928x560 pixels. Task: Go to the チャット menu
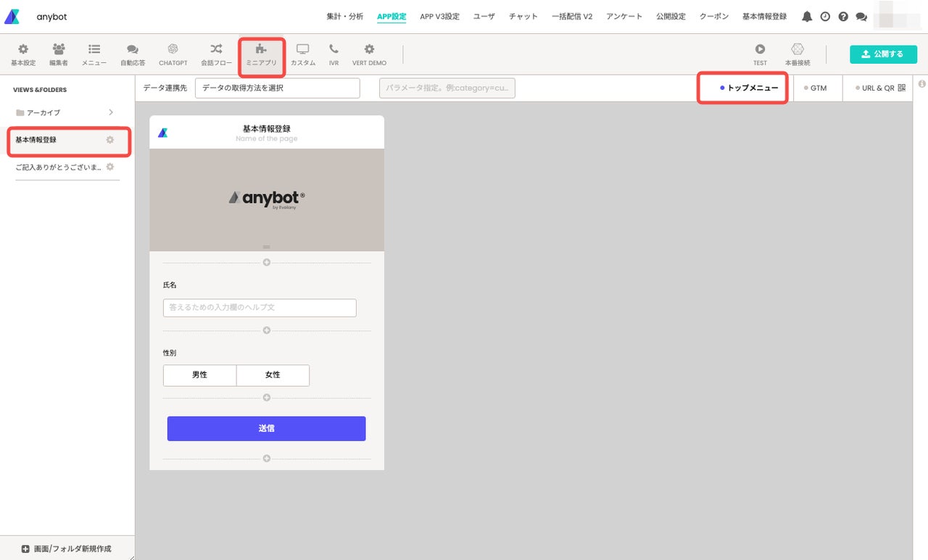[523, 17]
